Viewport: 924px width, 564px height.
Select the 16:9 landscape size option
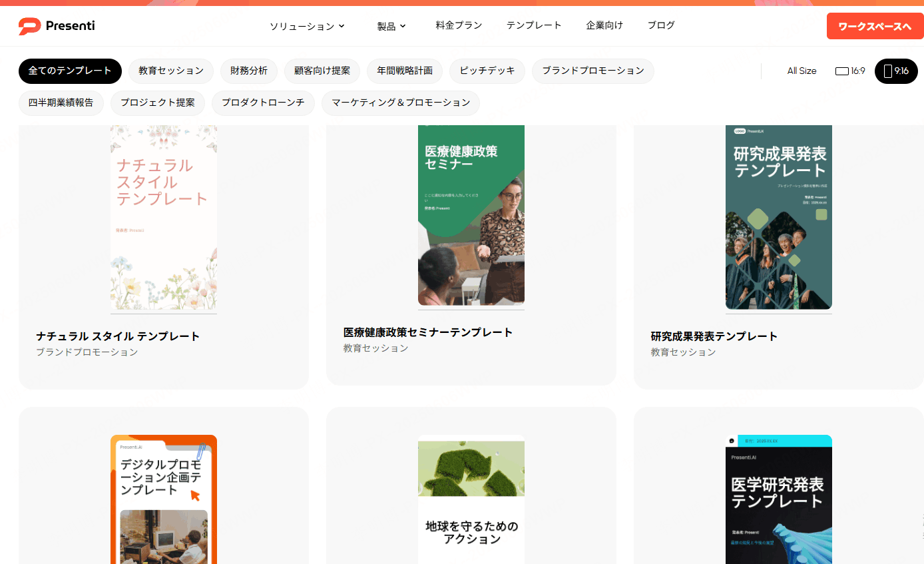(850, 71)
